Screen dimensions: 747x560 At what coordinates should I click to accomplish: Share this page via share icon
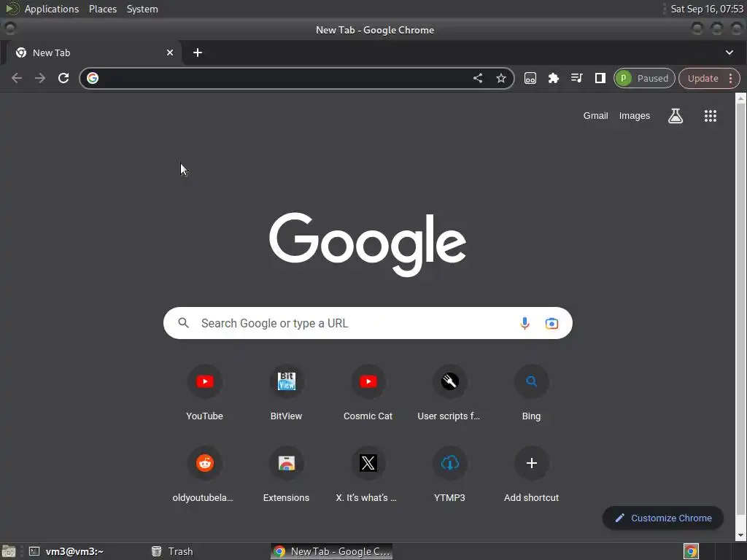click(477, 78)
